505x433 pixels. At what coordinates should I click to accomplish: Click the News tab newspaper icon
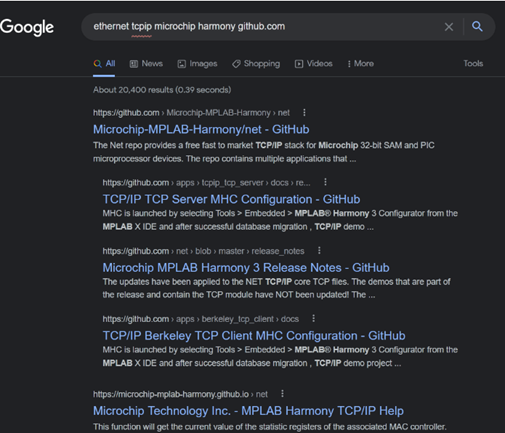point(134,64)
